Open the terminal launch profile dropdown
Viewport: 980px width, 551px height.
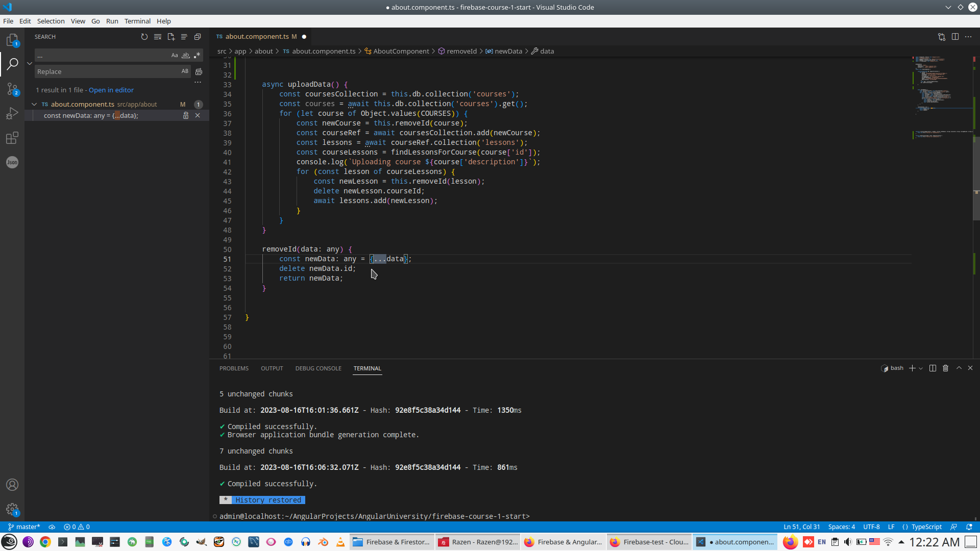(x=921, y=368)
